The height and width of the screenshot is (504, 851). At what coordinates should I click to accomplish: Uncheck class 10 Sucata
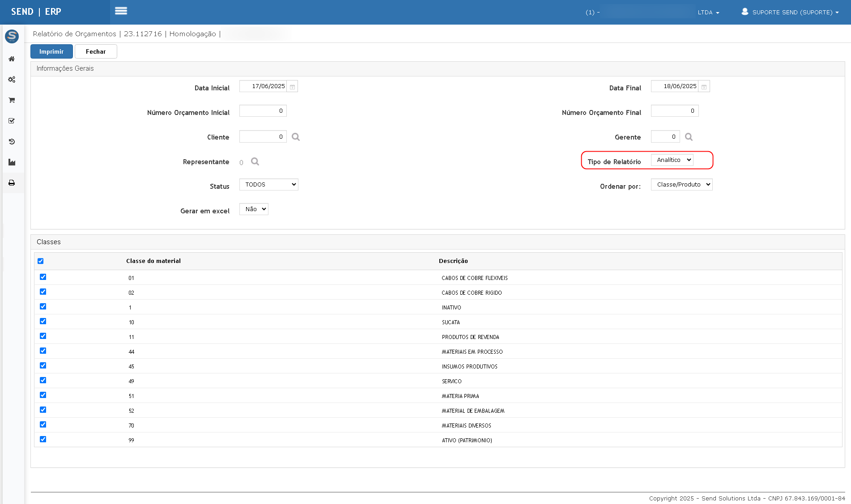tap(43, 321)
